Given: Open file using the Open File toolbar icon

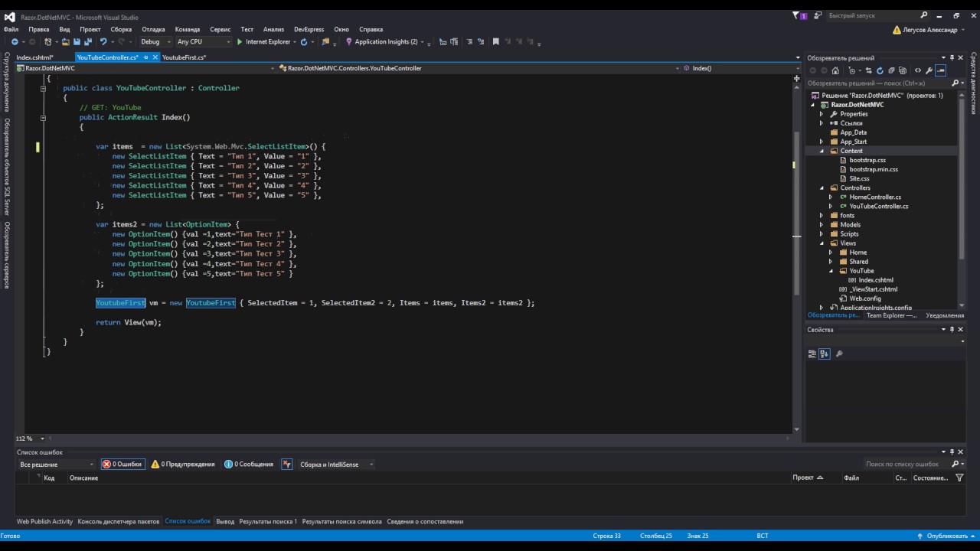Looking at the screenshot, I should coord(66,41).
